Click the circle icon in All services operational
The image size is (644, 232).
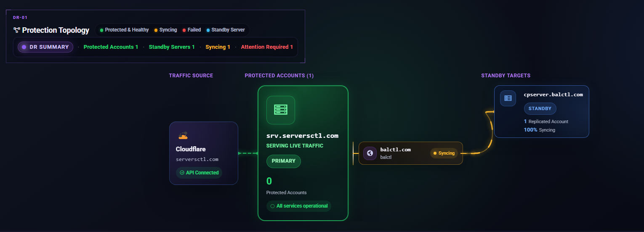tap(272, 206)
